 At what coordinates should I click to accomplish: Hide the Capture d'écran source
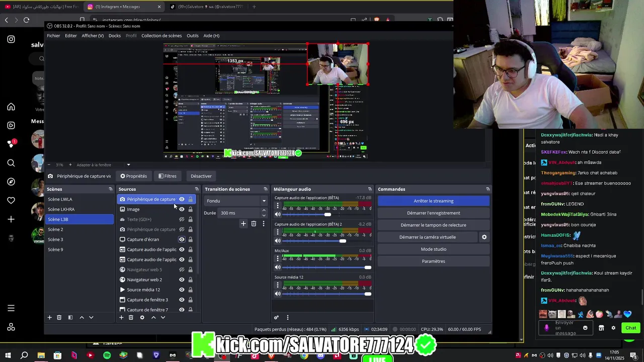(182, 239)
